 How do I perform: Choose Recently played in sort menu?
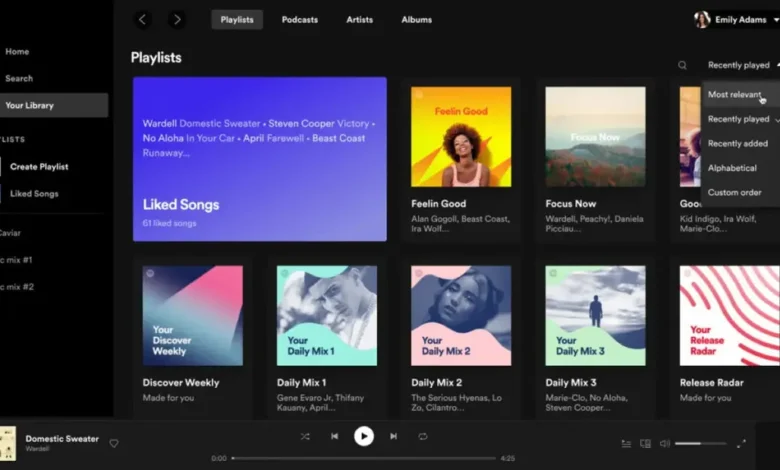[x=741, y=119]
